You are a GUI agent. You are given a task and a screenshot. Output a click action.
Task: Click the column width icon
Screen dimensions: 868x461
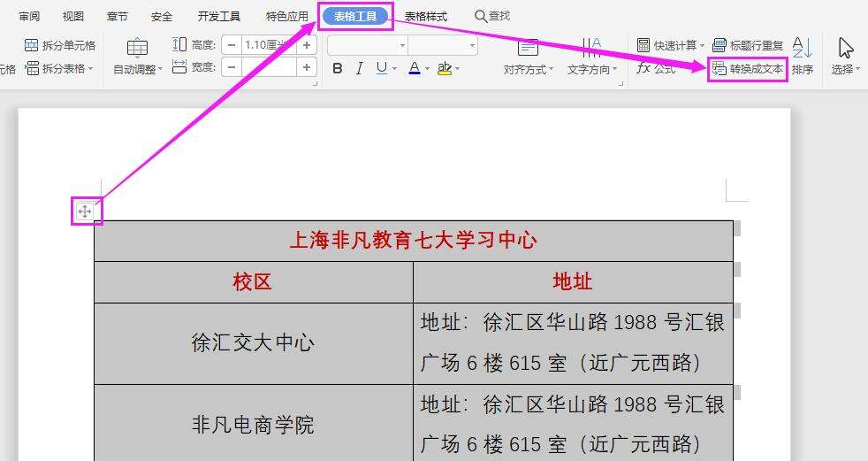click(x=179, y=67)
